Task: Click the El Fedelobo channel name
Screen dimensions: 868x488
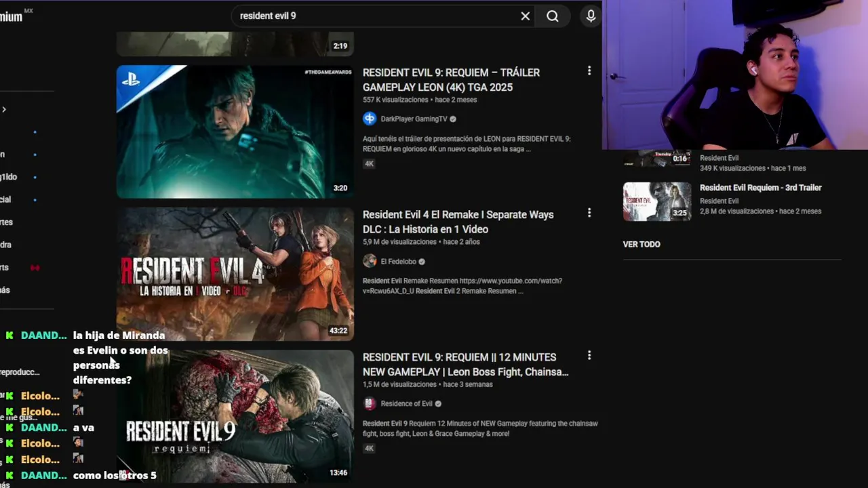Action: tap(398, 261)
